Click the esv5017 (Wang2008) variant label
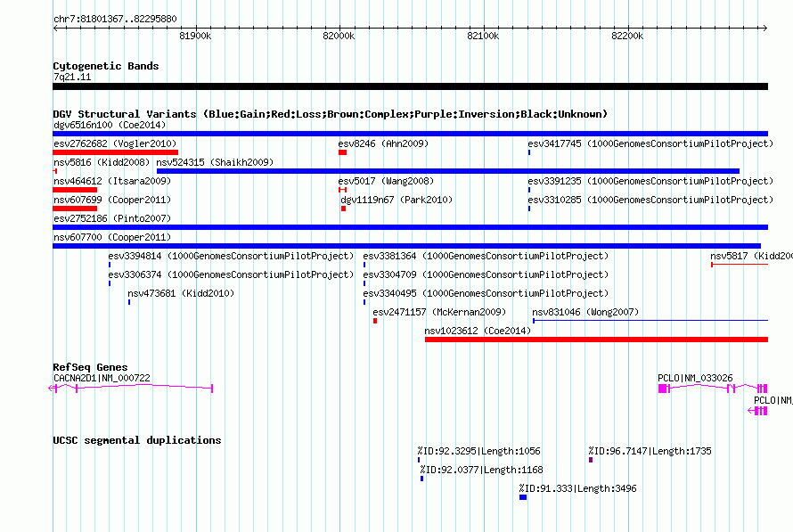793x532 pixels. 386,181
